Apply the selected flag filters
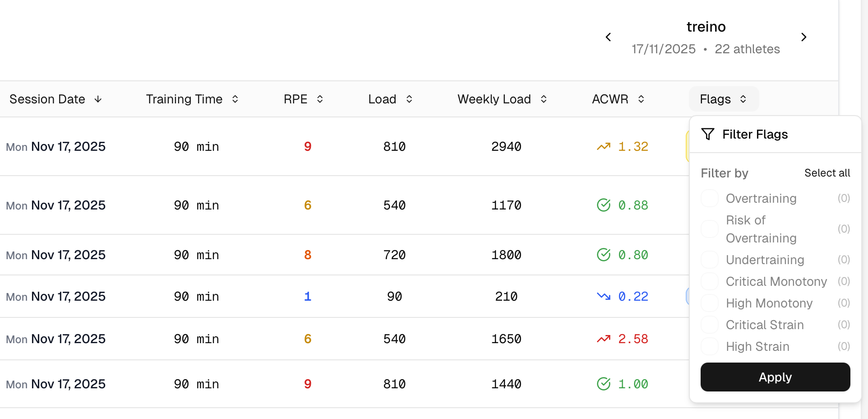The width and height of the screenshot is (868, 419). [775, 377]
